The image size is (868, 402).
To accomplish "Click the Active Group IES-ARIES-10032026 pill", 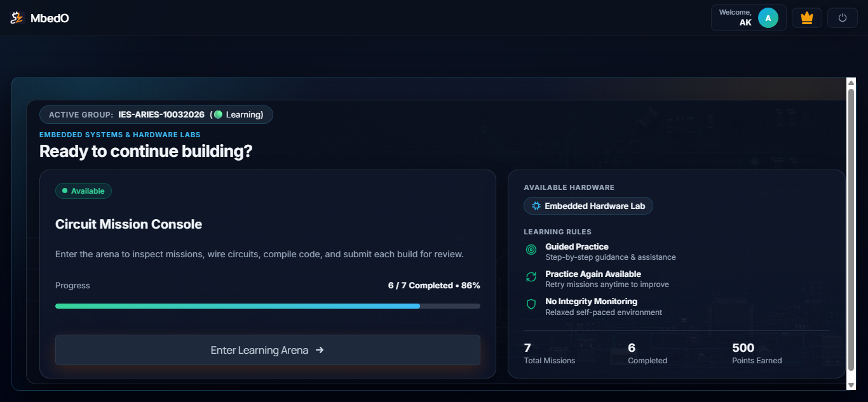I will (156, 114).
